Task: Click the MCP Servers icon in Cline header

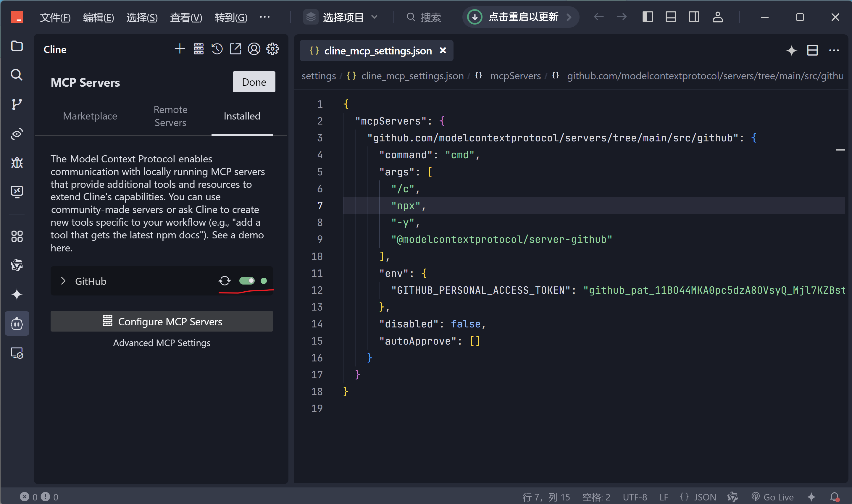Action: (x=199, y=49)
